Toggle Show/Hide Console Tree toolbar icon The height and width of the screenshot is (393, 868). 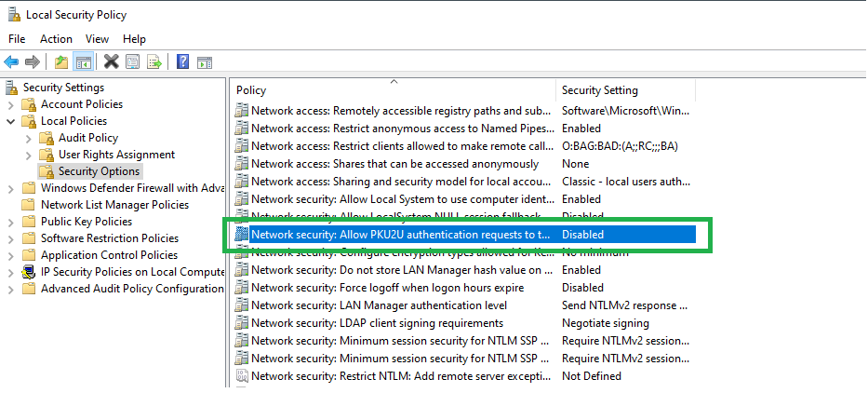coord(83,62)
